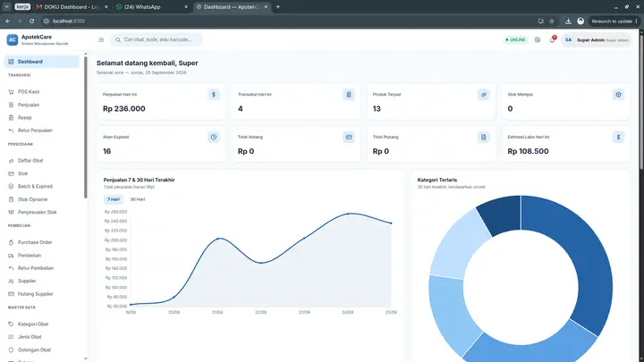Image resolution: width=644 pixels, height=362 pixels.
Task: Open Chrome tab search dropdown arrow
Action: [6, 6]
